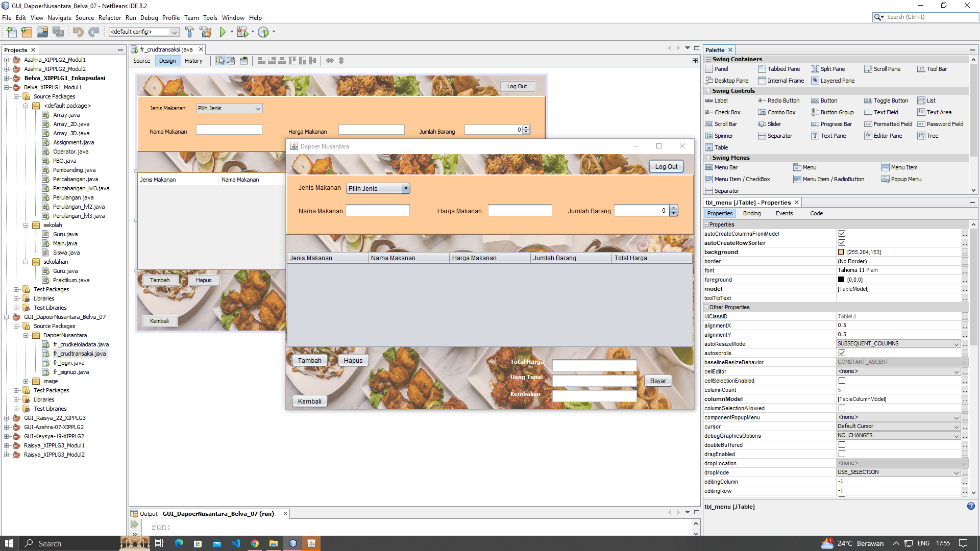The height and width of the screenshot is (551, 980).
Task: Run the project with the green arrow
Action: click(x=223, y=32)
